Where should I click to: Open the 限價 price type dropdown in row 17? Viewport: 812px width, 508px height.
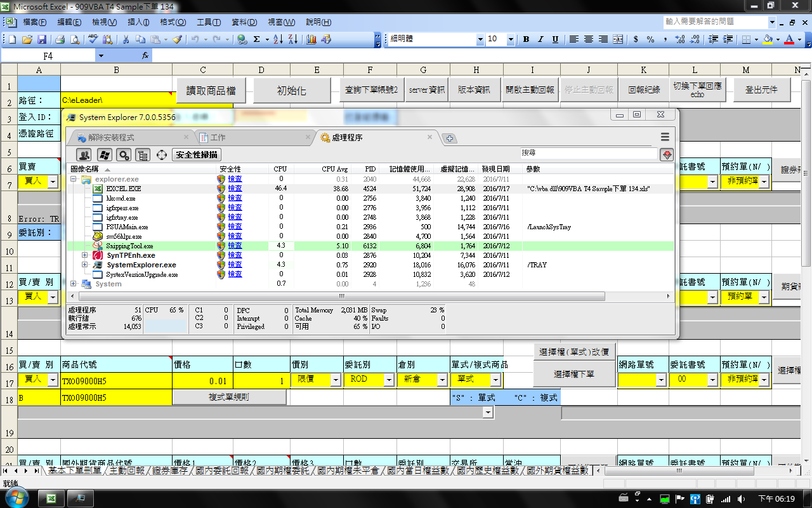tap(336, 379)
